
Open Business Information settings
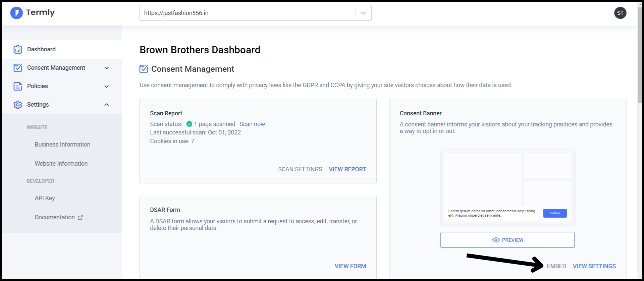62,145
